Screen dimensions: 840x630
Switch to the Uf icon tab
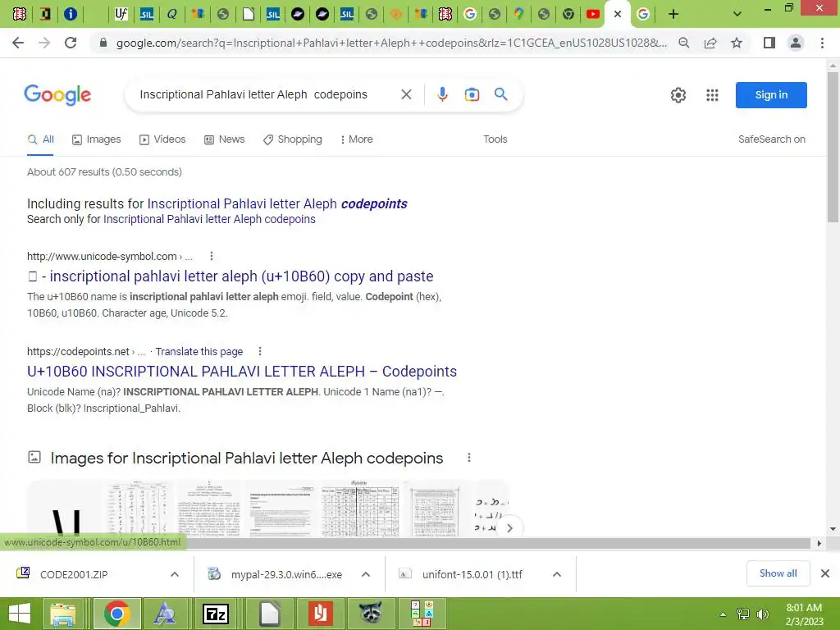[x=121, y=15]
